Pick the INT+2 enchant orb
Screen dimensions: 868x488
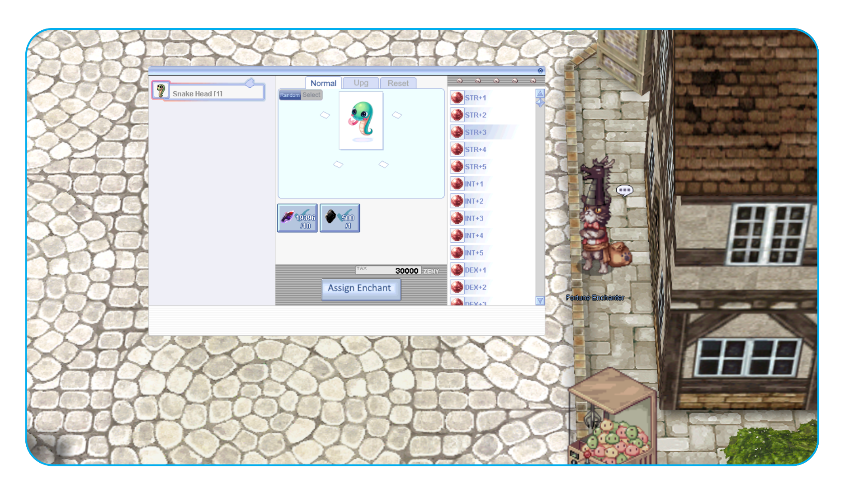[457, 201]
